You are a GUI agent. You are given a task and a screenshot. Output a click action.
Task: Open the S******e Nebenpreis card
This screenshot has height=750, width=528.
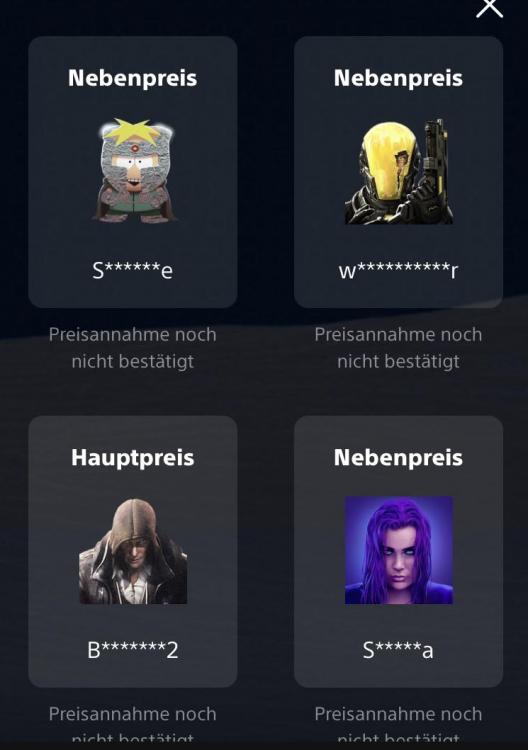coord(133,172)
